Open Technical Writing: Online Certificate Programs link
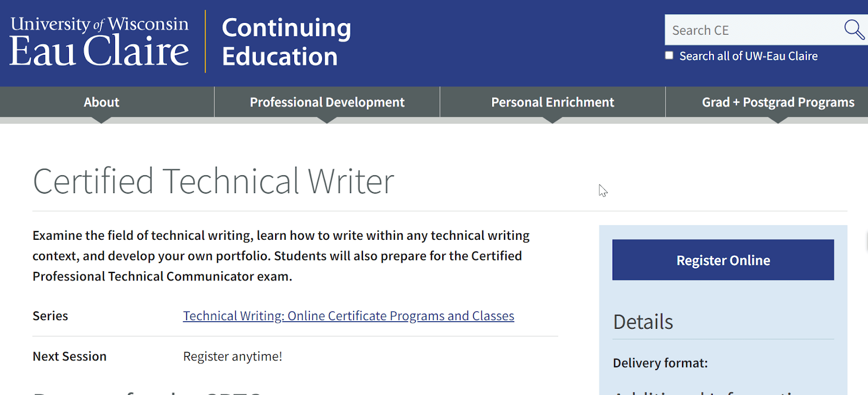 pos(348,315)
